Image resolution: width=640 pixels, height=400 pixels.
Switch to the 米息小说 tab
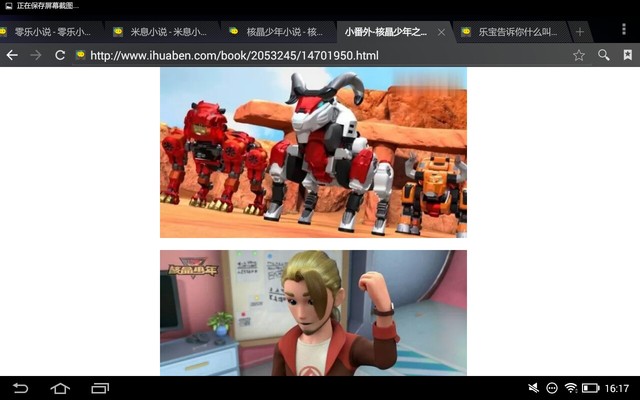[x=161, y=32]
